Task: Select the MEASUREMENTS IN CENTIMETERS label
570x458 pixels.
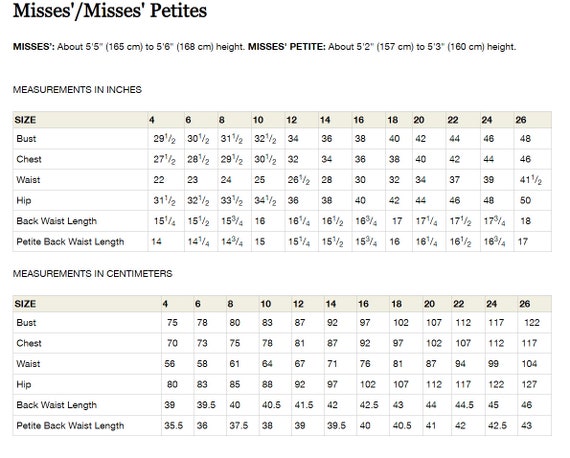Action: point(92,274)
